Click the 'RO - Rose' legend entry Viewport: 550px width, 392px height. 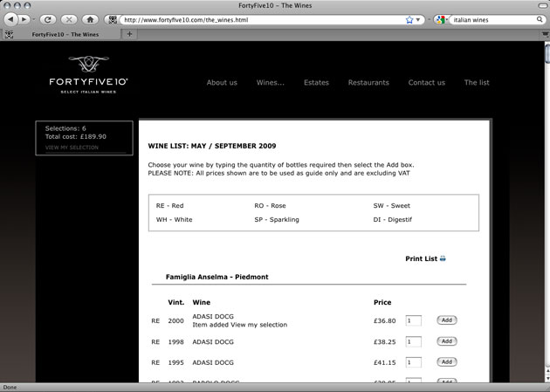pyautogui.click(x=270, y=206)
